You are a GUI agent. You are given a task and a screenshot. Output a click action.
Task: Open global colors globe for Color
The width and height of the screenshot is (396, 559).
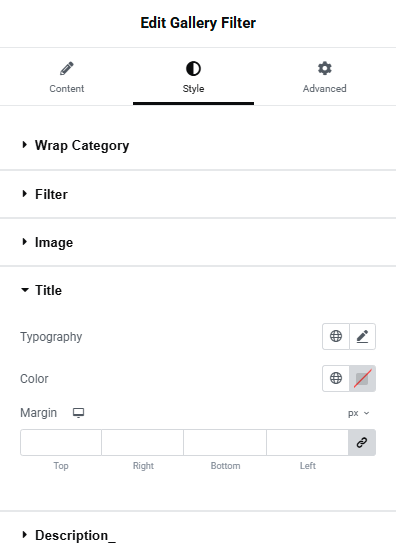336,378
